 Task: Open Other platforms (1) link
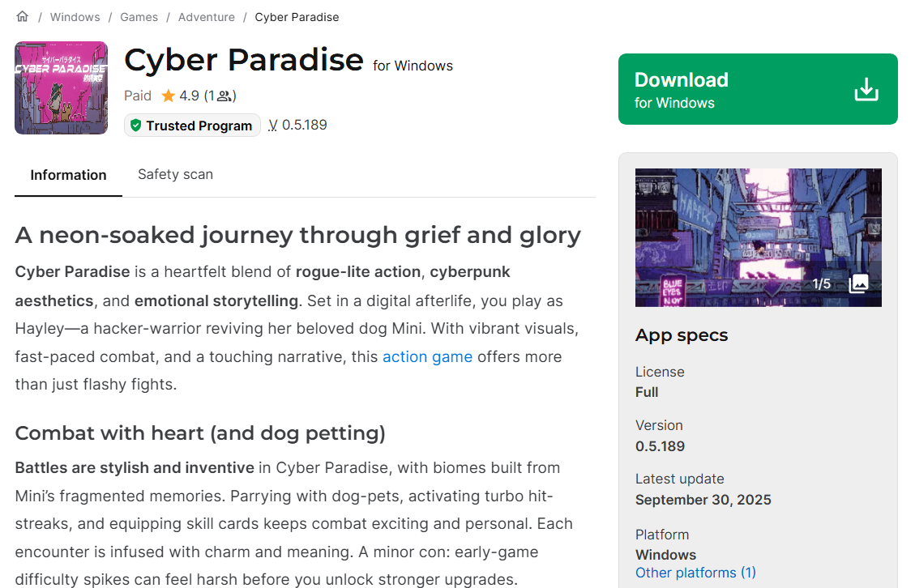click(x=695, y=573)
